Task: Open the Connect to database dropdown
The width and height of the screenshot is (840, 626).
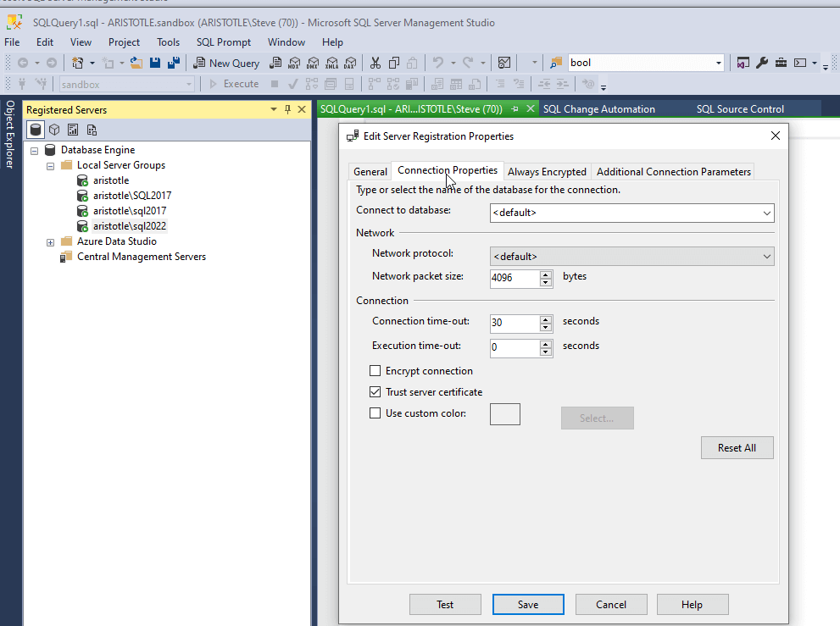Action: 765,213
